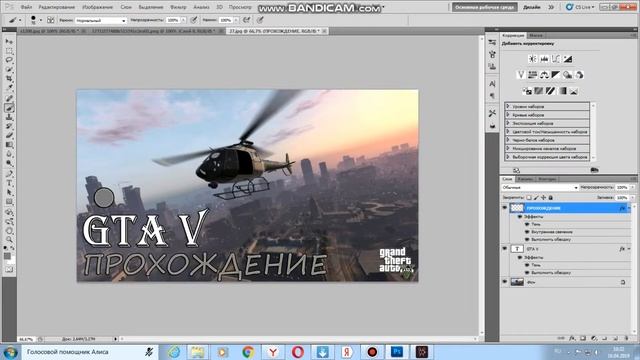Image resolution: width=640 pixels, height=360 pixels.
Task: Click the foreground color swatch
Action: point(7,256)
